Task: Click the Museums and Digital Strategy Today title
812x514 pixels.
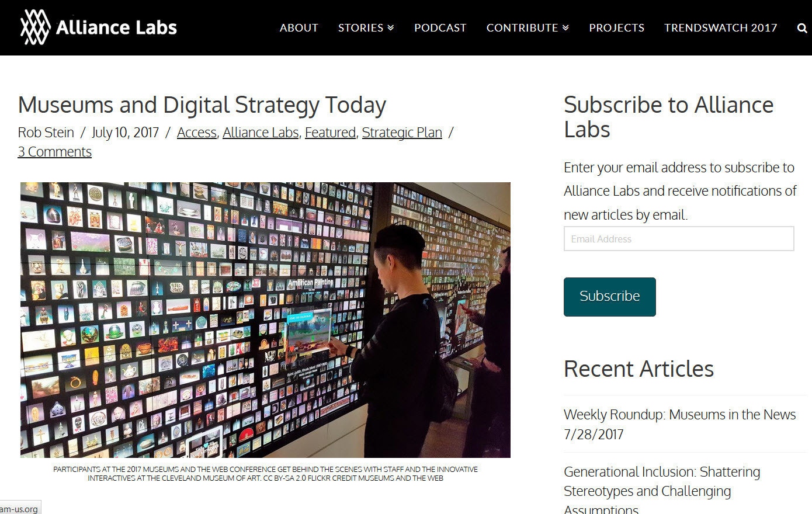Action: tap(202, 105)
